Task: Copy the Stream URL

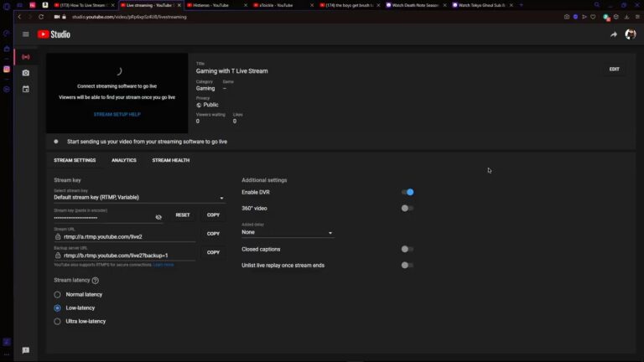Action: (x=213, y=234)
